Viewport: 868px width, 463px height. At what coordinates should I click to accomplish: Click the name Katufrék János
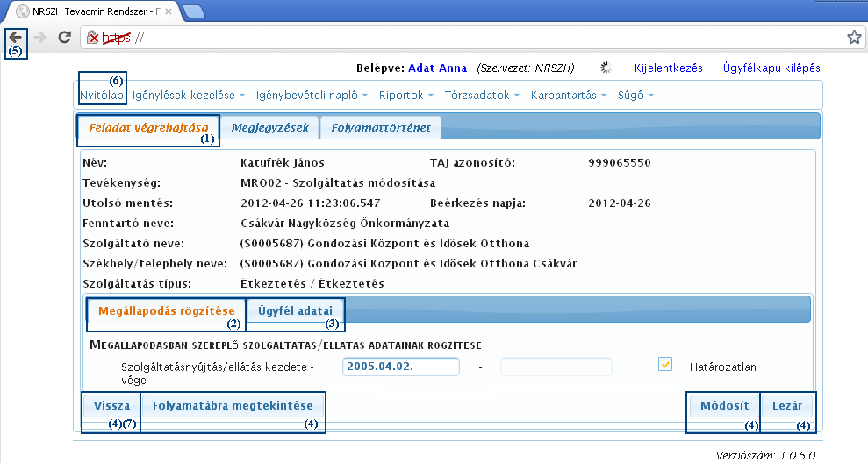(283, 163)
